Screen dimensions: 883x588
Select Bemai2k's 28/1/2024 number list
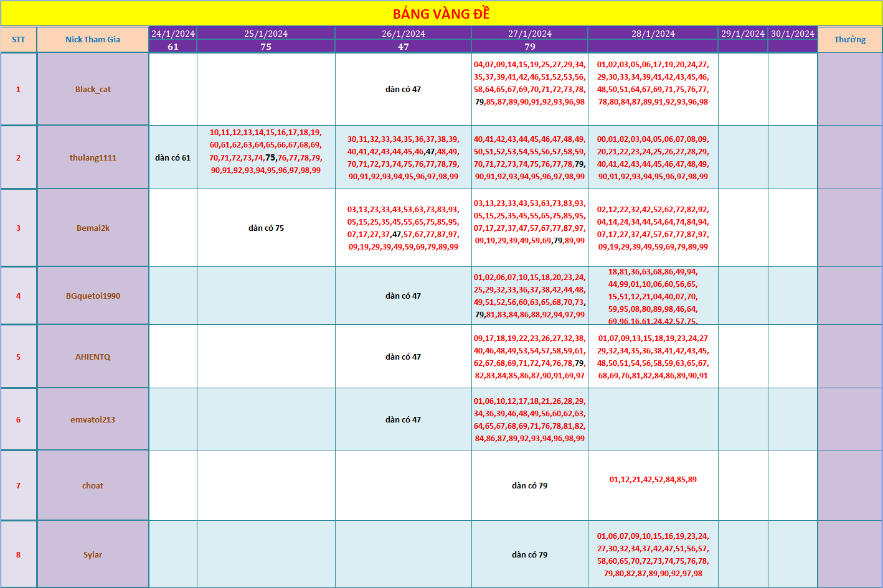[653, 228]
